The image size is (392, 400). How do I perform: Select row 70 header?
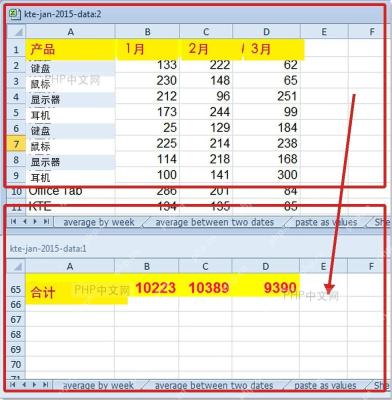16,364
